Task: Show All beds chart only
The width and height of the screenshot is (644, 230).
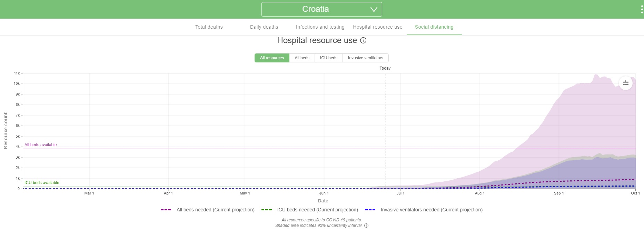Action: [302, 58]
